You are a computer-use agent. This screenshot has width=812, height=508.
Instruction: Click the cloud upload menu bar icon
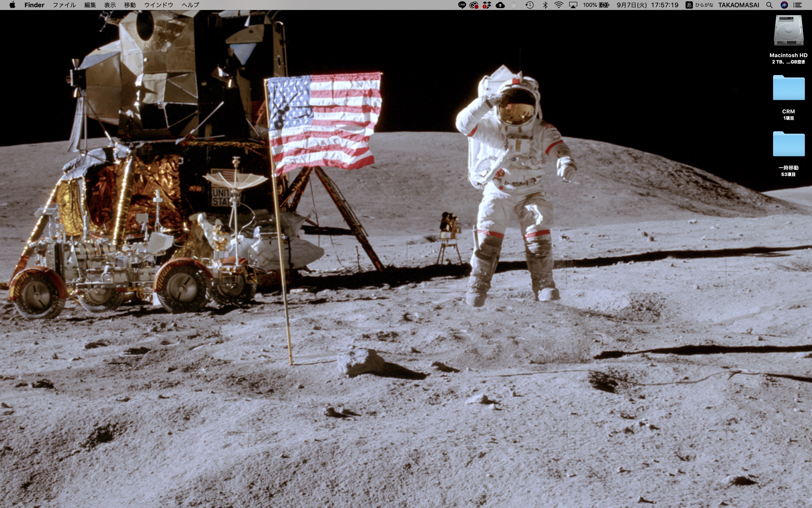(x=500, y=5)
